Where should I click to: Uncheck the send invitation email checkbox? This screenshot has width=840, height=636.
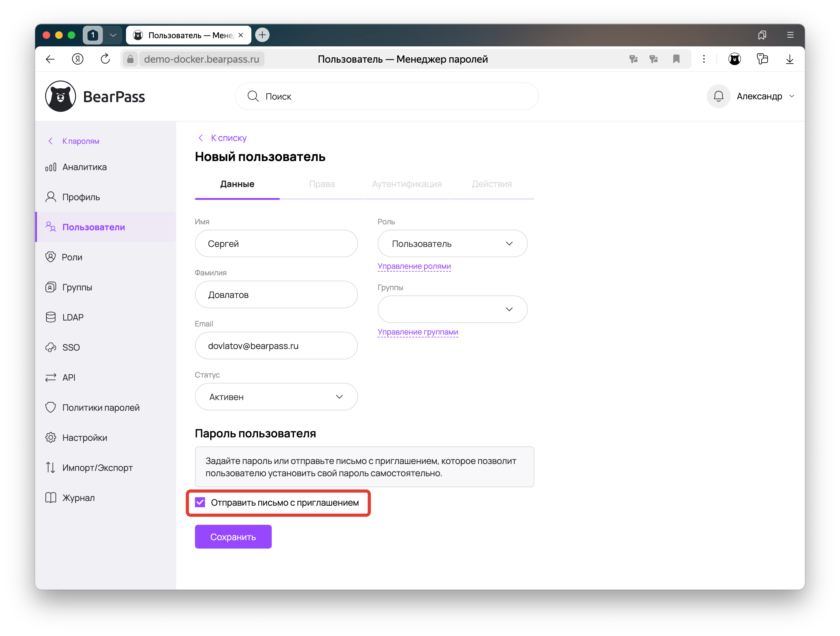click(x=200, y=503)
